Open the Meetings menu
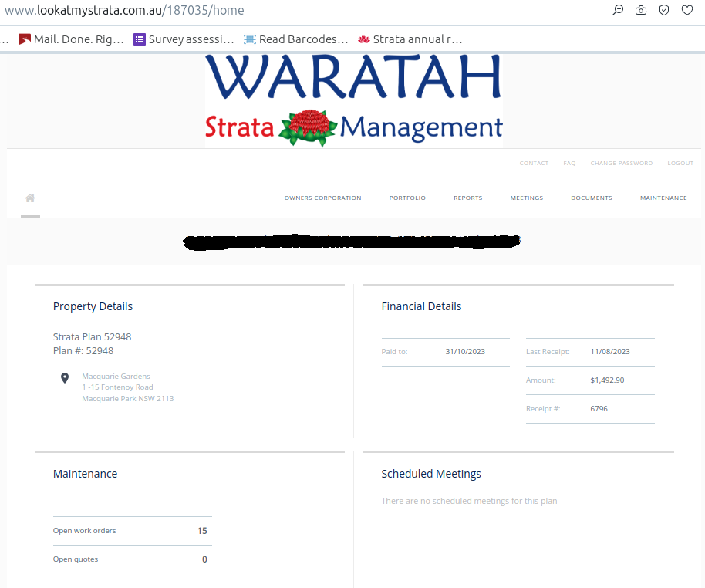 tap(527, 198)
